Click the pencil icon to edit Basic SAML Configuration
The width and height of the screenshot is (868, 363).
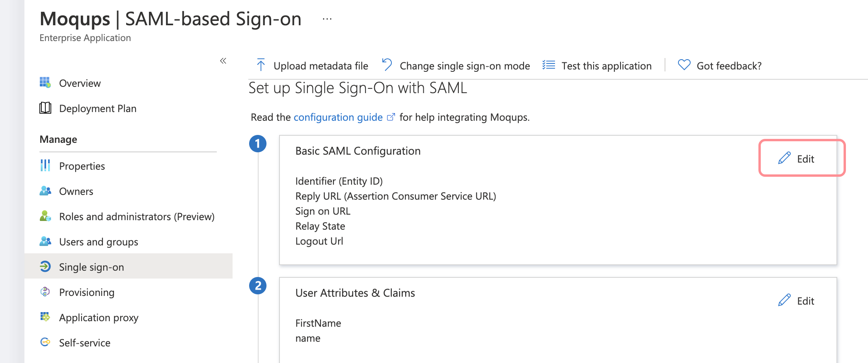point(784,158)
